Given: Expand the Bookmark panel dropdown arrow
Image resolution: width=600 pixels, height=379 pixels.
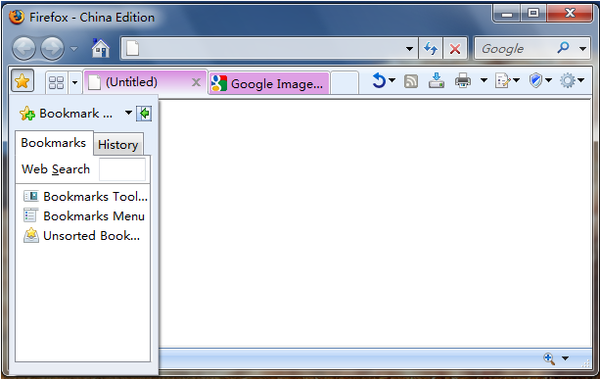Looking at the screenshot, I should [x=129, y=113].
